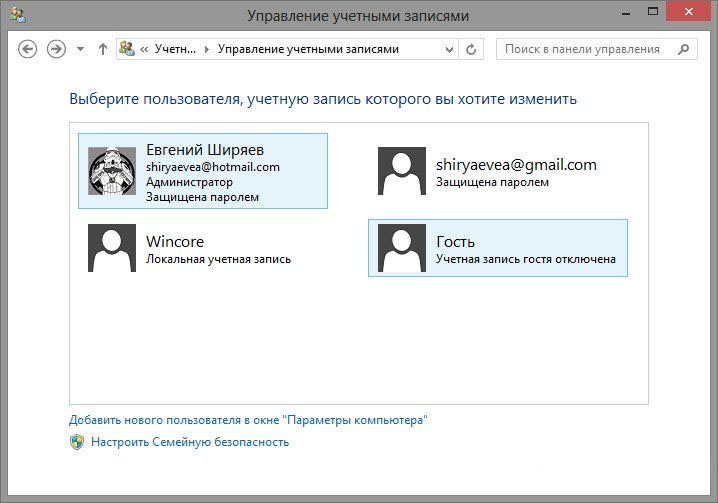Open the Добавить нового пользователя link
Image resolution: width=718 pixels, height=503 pixels.
click(x=248, y=421)
